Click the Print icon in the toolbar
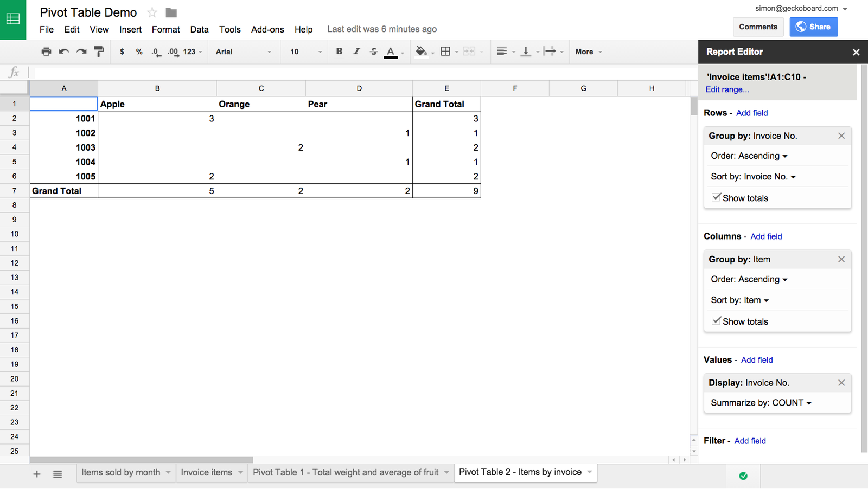 (x=46, y=52)
